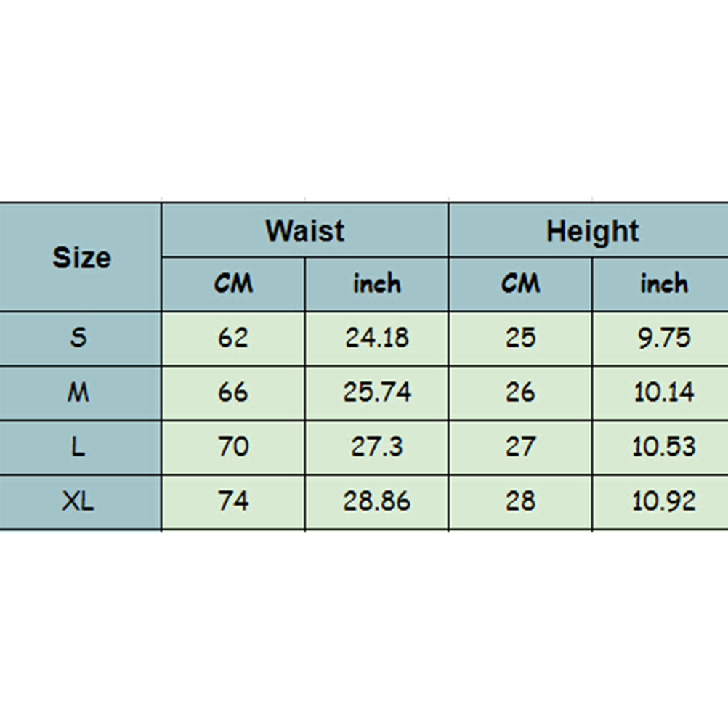Click the Waist column header
Viewport: 728px width, 728px height.
[305, 230]
